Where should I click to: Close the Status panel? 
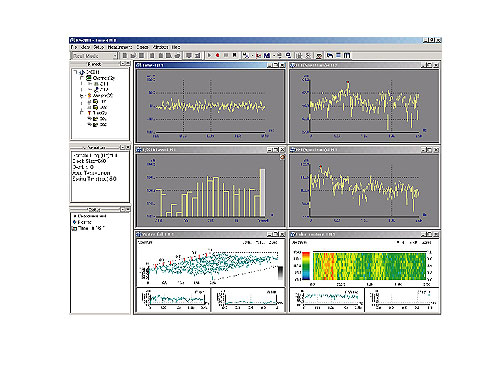pyautogui.click(x=128, y=209)
